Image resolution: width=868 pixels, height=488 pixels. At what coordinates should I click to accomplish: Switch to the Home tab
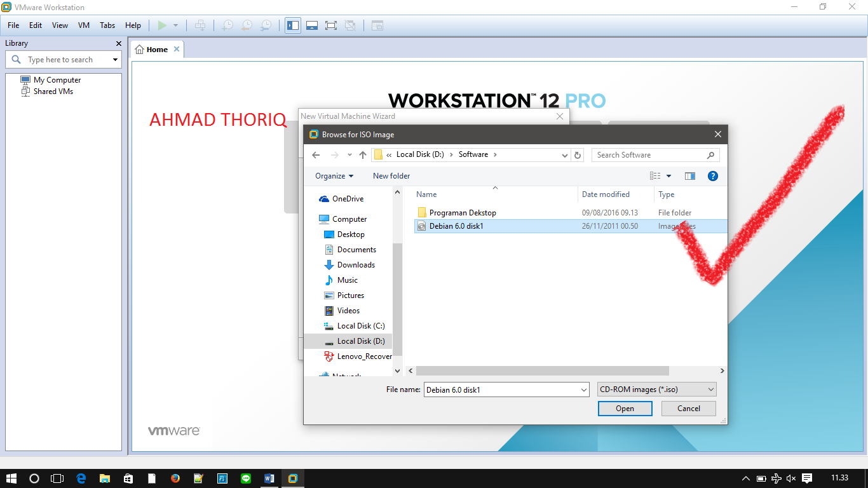click(156, 48)
